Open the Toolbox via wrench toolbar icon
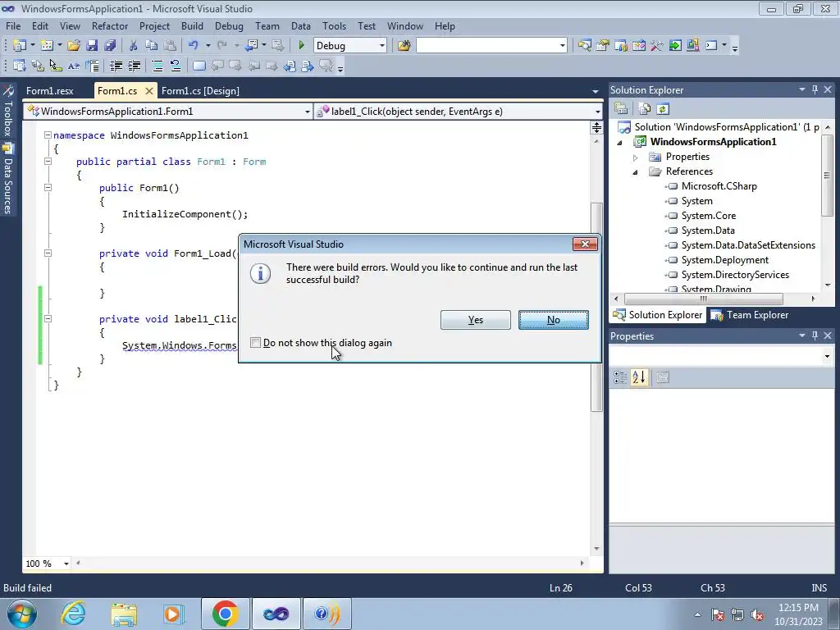This screenshot has height=630, width=840. [x=657, y=46]
